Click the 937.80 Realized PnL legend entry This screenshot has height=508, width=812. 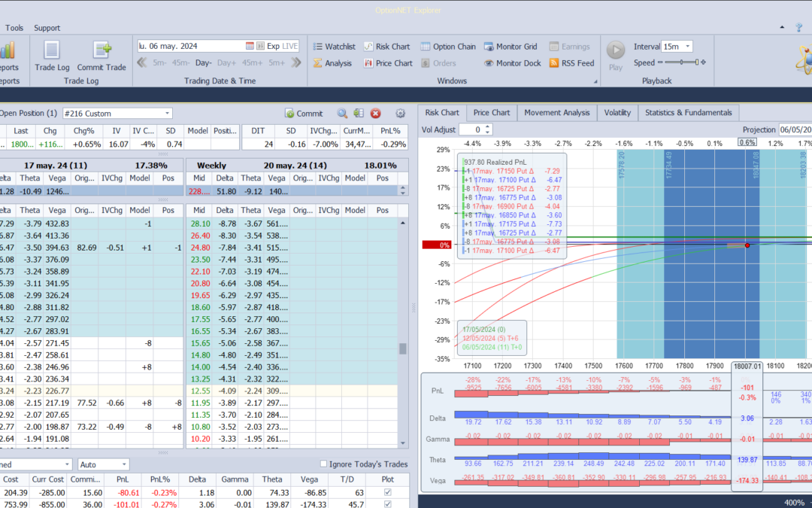(495, 163)
